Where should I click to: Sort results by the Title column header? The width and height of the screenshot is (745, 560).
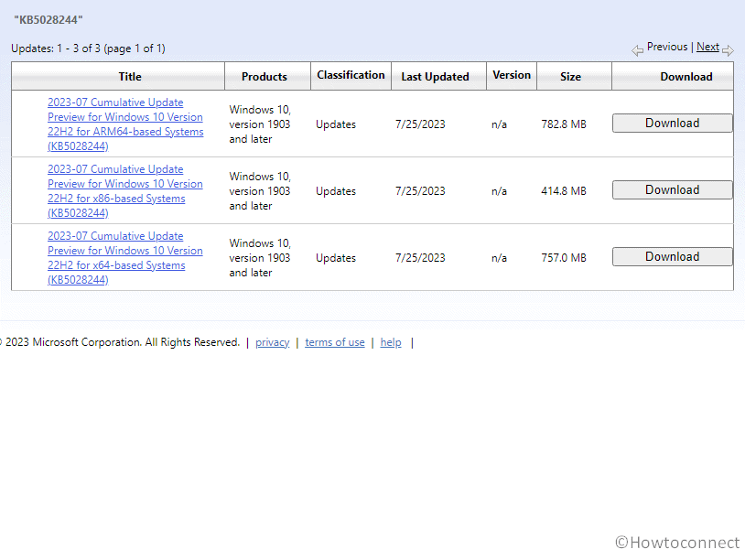click(130, 77)
